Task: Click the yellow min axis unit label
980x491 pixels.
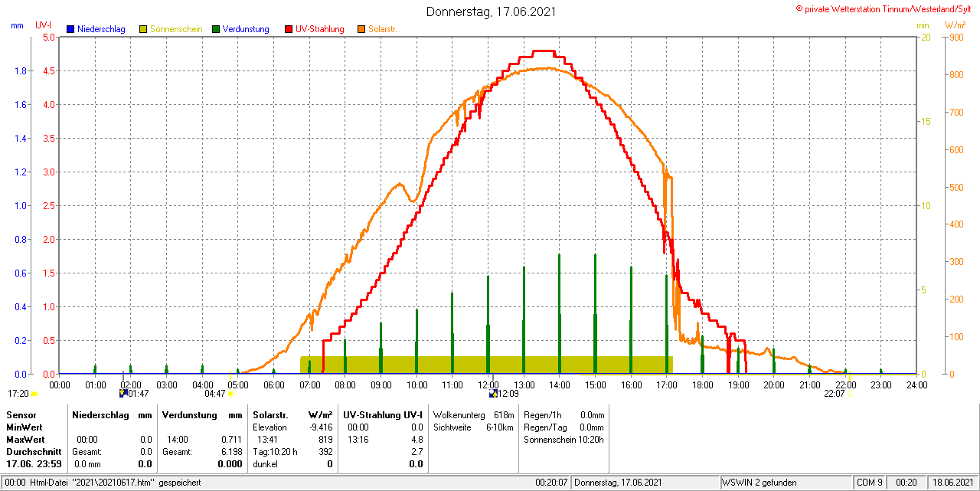Action: [923, 25]
